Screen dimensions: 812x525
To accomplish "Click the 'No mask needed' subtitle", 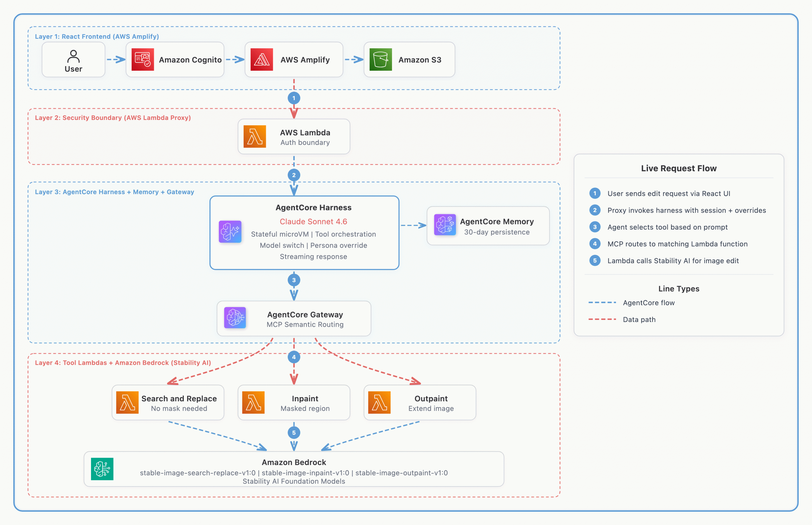I will [179, 408].
